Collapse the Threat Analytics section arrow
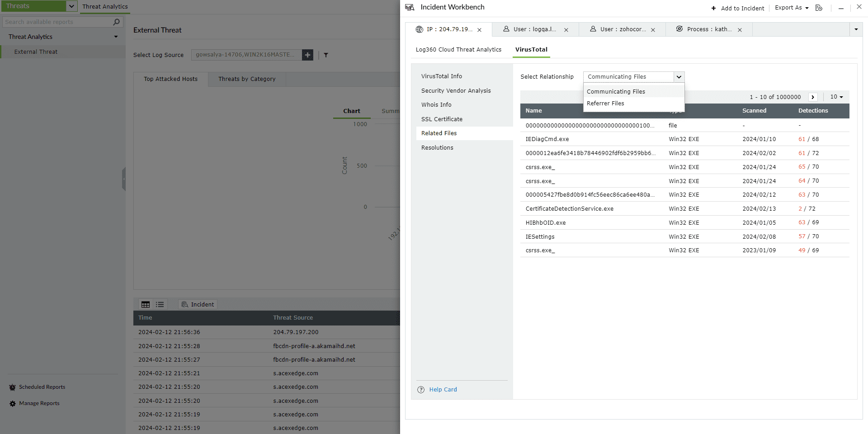 point(116,37)
